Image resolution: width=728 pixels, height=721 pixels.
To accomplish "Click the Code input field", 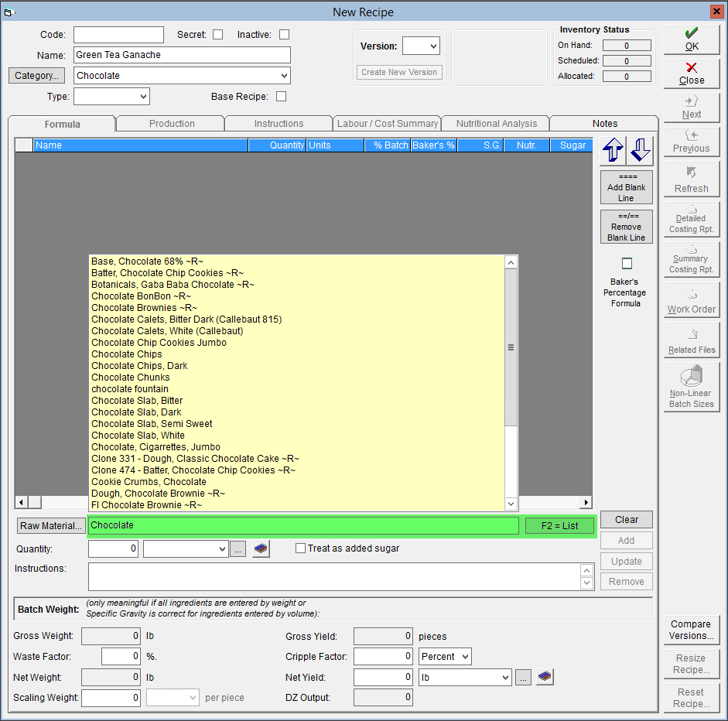I will coord(118,35).
